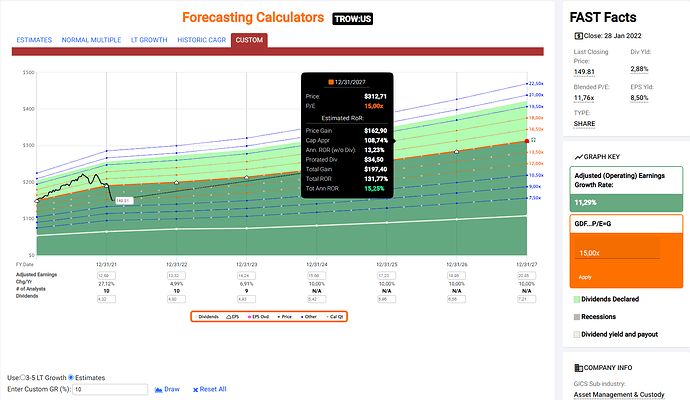Toggle Recessions in graph key
Image resolution: width=690 pixels, height=400 pixels.
(x=575, y=314)
